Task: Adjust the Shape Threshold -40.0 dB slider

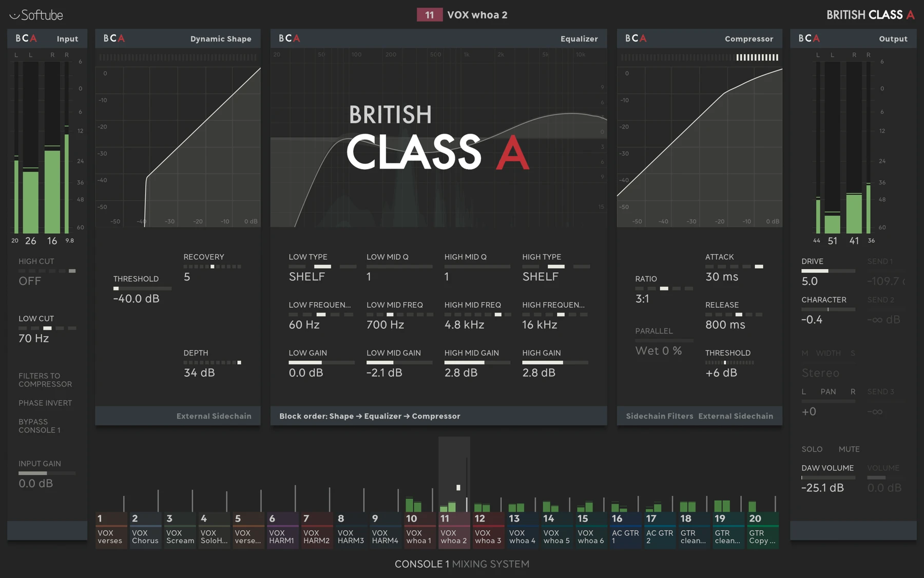Action: [x=142, y=289]
